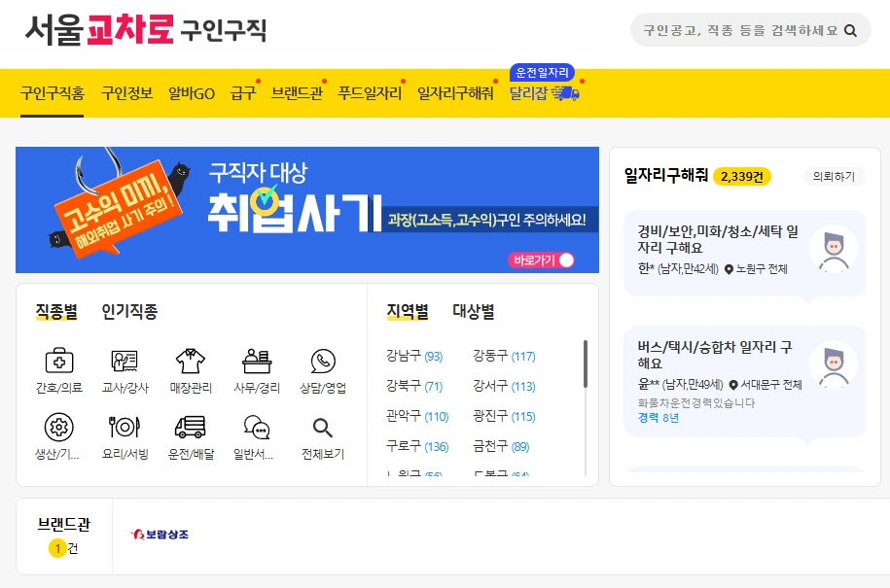The image size is (890, 588).
Task: Open the 구로구 (136) region link
Action: [417, 446]
